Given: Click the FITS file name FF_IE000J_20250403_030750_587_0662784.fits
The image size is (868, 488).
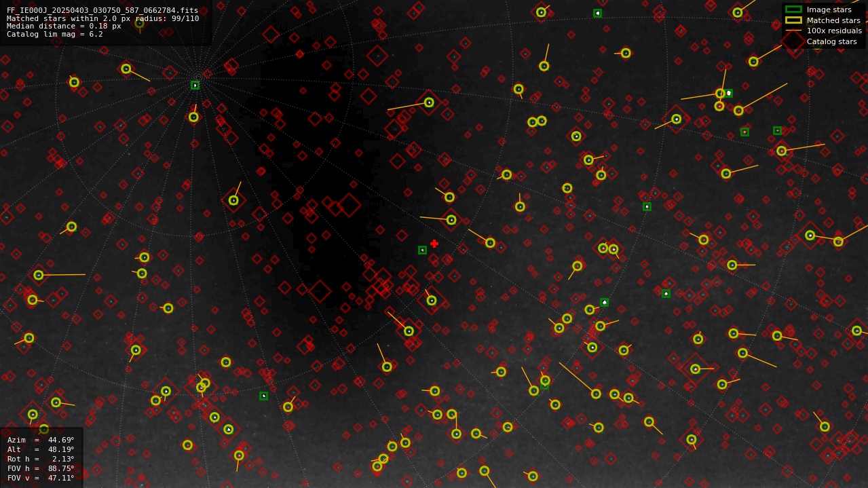Looking at the screenshot, I should pyautogui.click(x=102, y=10).
